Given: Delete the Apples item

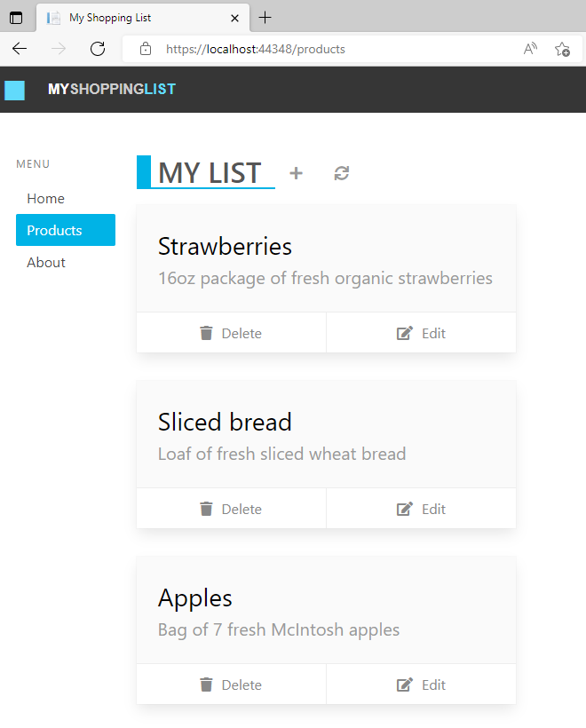Looking at the screenshot, I should 231,684.
